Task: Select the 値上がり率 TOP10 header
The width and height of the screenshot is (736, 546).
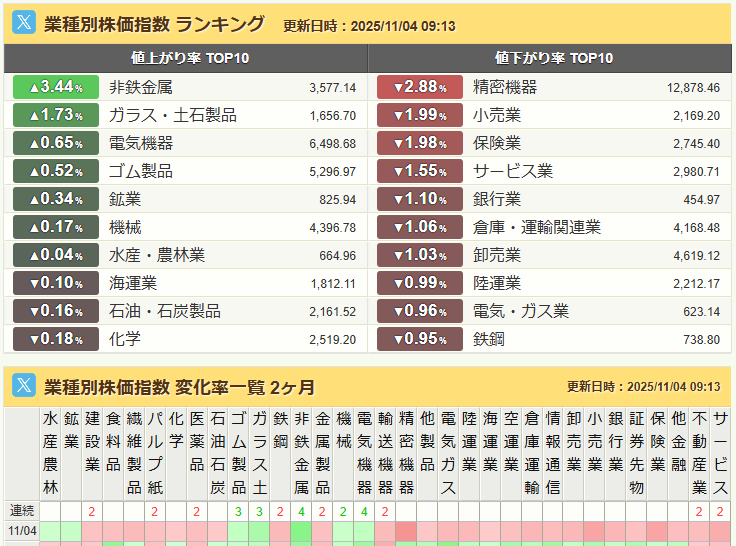Action: tap(186, 58)
